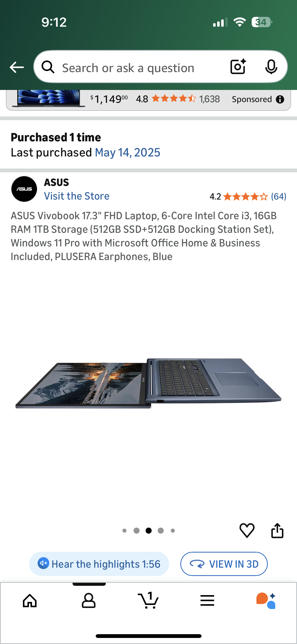Tap Visit the Store link
This screenshot has width=297, height=644.
[77, 196]
